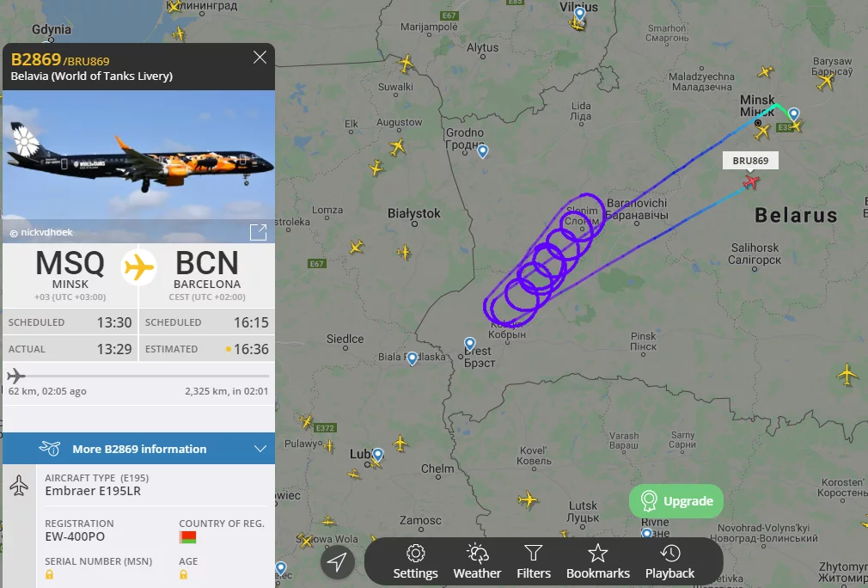Click the chevron beside More B2869 information
Image resolution: width=868 pixels, height=588 pixels.
[x=260, y=449]
